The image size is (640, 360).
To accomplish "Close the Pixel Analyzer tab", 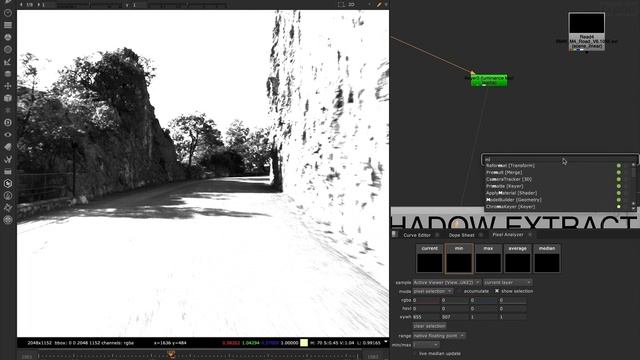I will point(530,235).
